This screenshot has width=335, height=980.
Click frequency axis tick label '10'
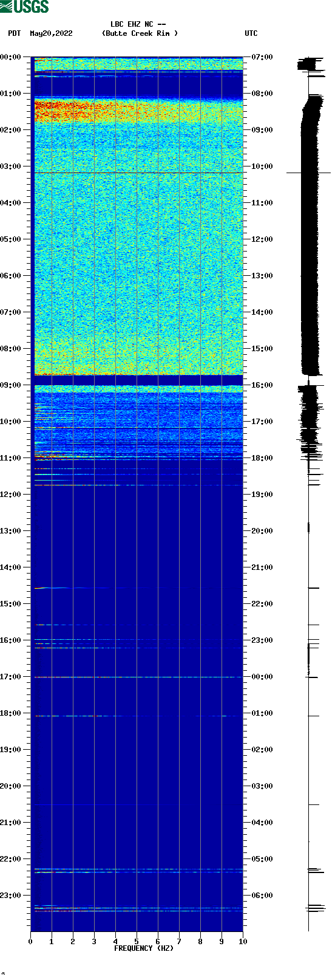pyautogui.click(x=243, y=942)
